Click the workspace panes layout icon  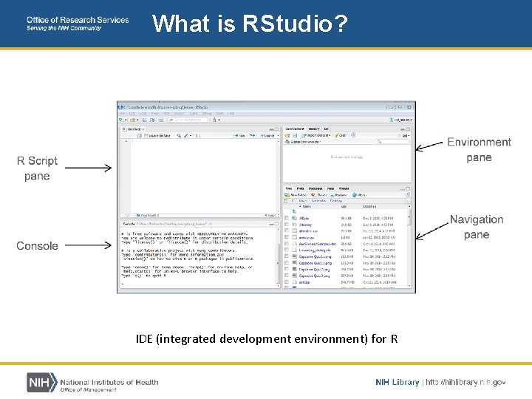point(214,120)
